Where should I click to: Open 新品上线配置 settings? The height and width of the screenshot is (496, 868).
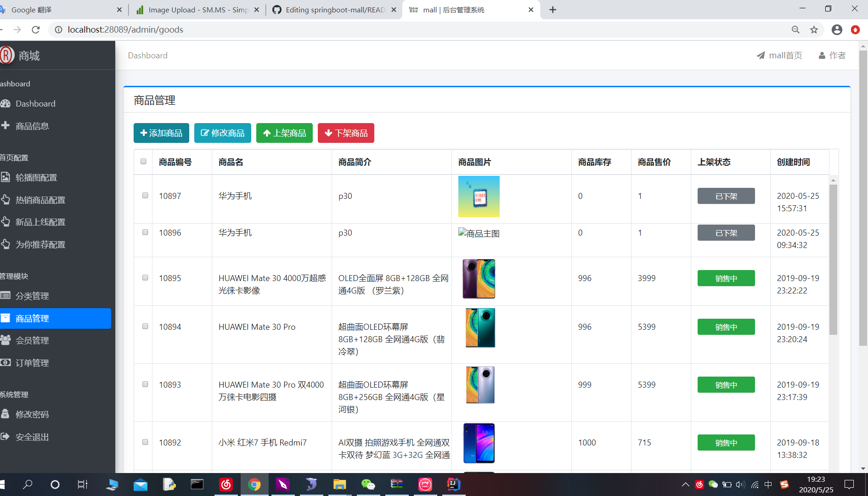point(40,222)
